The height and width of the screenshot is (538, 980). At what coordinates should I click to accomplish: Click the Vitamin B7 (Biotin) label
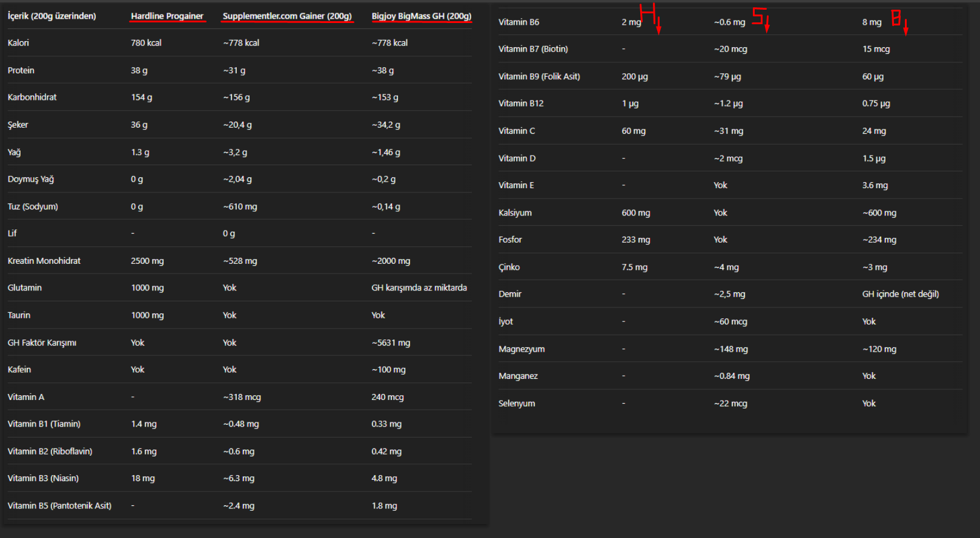point(534,49)
